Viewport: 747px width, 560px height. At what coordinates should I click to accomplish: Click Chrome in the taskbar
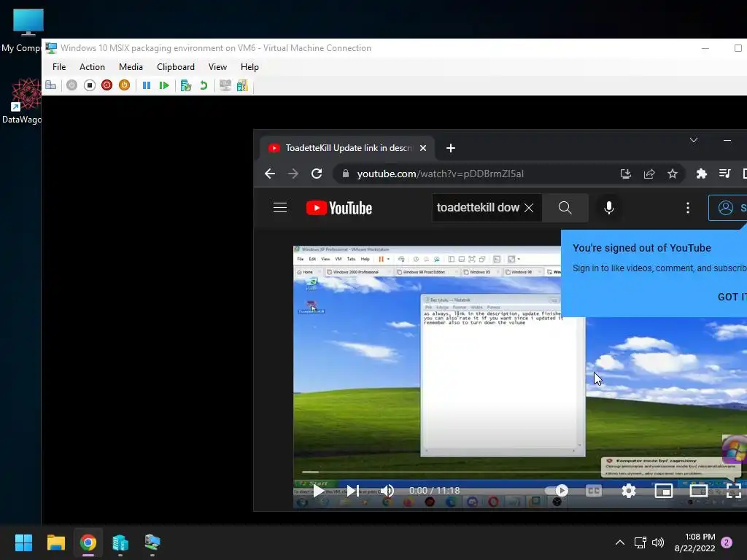pos(88,542)
